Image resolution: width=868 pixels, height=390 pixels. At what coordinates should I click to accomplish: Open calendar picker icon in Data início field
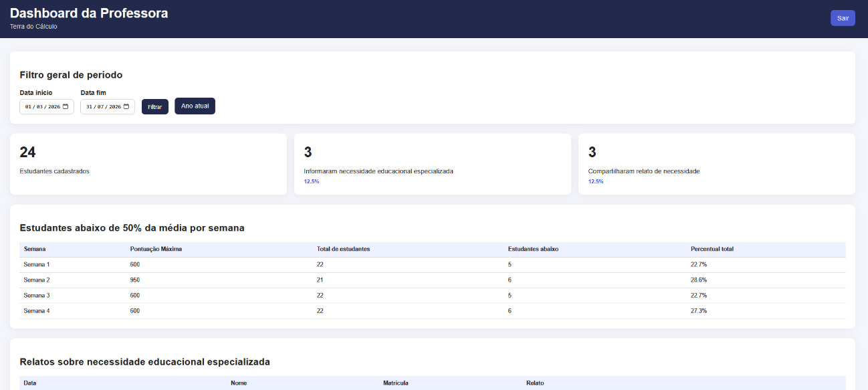[66, 106]
